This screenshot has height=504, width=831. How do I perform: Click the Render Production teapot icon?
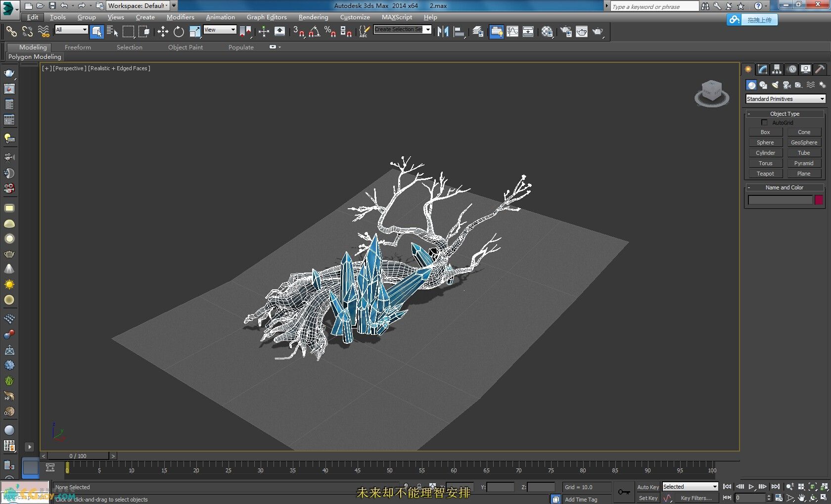pos(598,32)
